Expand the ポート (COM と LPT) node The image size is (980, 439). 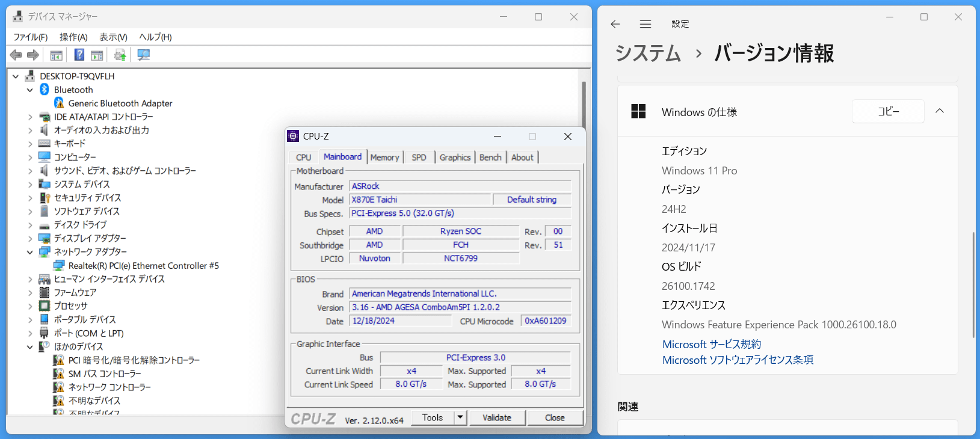coord(30,333)
